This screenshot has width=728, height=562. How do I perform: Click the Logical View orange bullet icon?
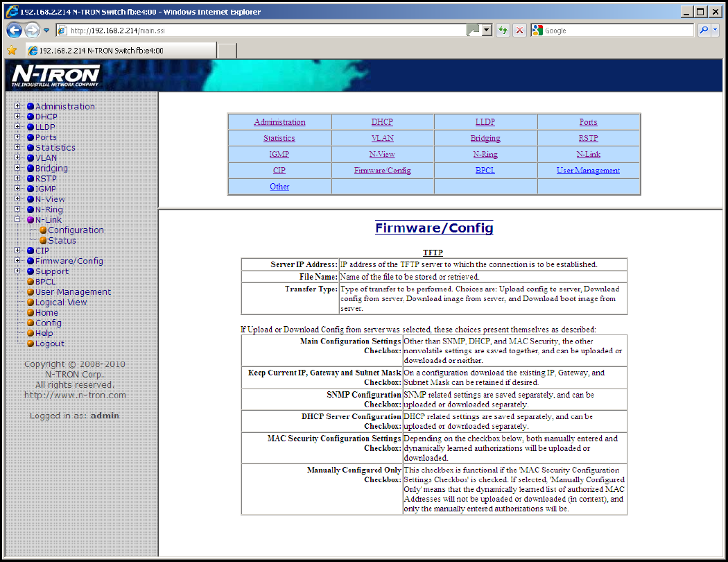point(31,302)
